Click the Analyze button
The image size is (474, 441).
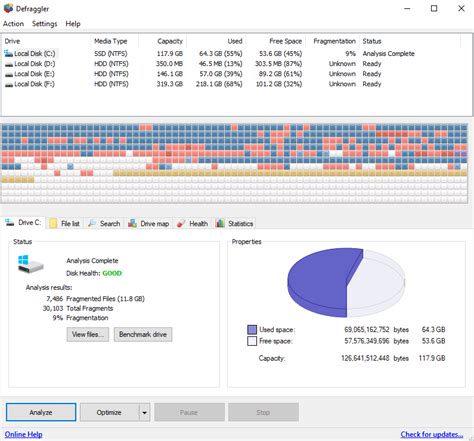tap(41, 412)
